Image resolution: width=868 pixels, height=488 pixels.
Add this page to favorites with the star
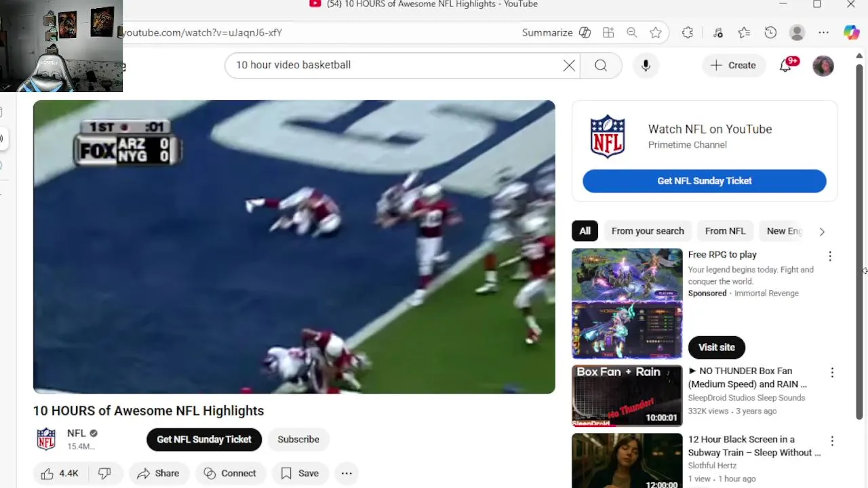(655, 33)
